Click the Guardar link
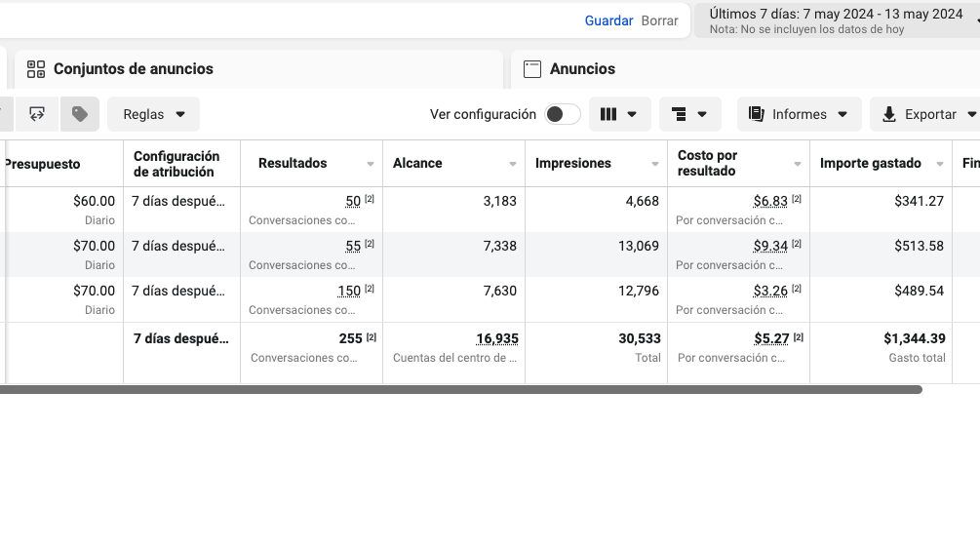Screen dimensions: 980x548 [608, 20]
